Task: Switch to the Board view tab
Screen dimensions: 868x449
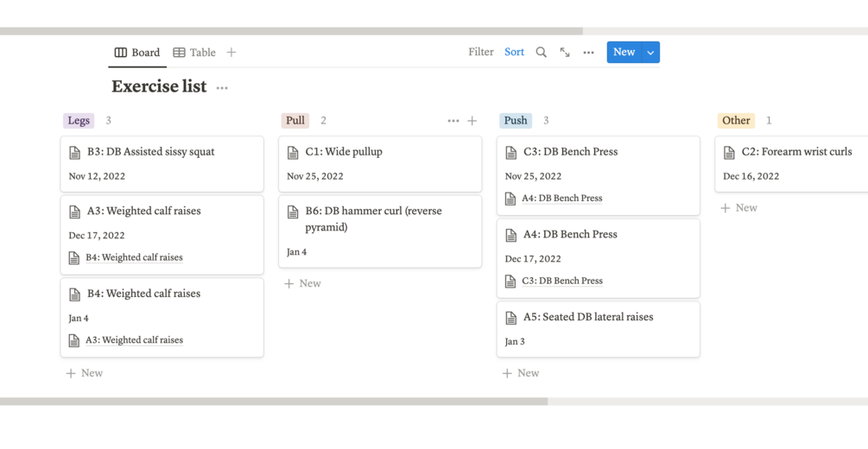Action: 137,53
